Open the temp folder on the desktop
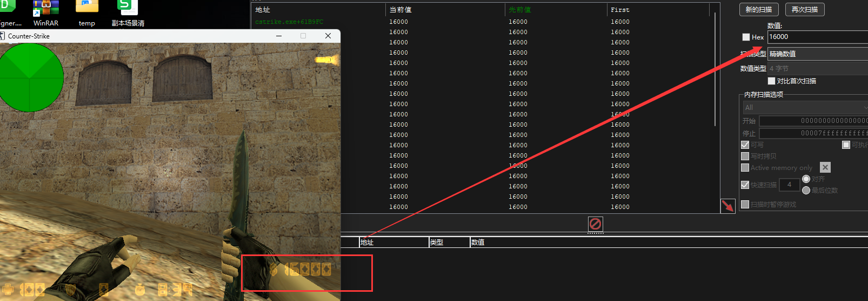 pyautogui.click(x=87, y=13)
